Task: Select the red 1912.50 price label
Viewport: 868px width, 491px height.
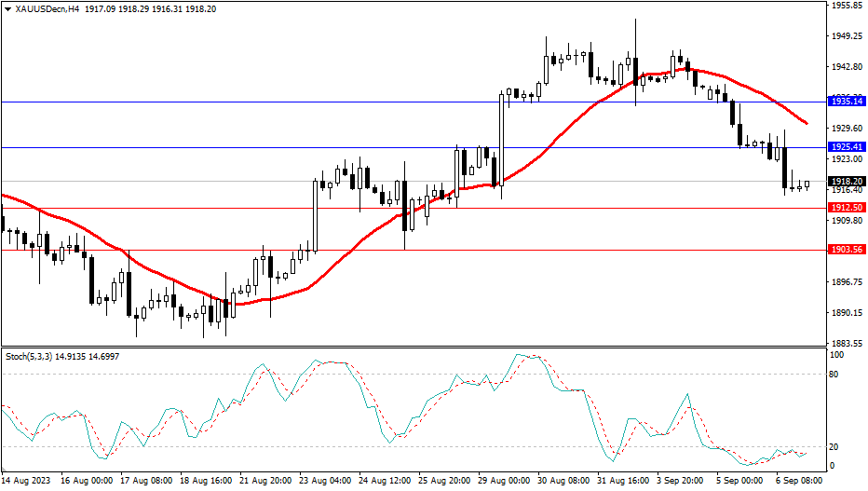Action: (x=847, y=208)
